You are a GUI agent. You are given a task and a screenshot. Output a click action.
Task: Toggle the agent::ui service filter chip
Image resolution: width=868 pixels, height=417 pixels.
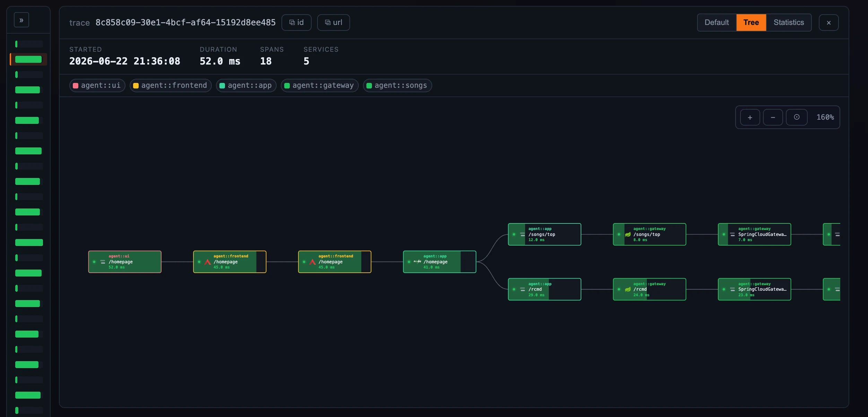tap(97, 85)
